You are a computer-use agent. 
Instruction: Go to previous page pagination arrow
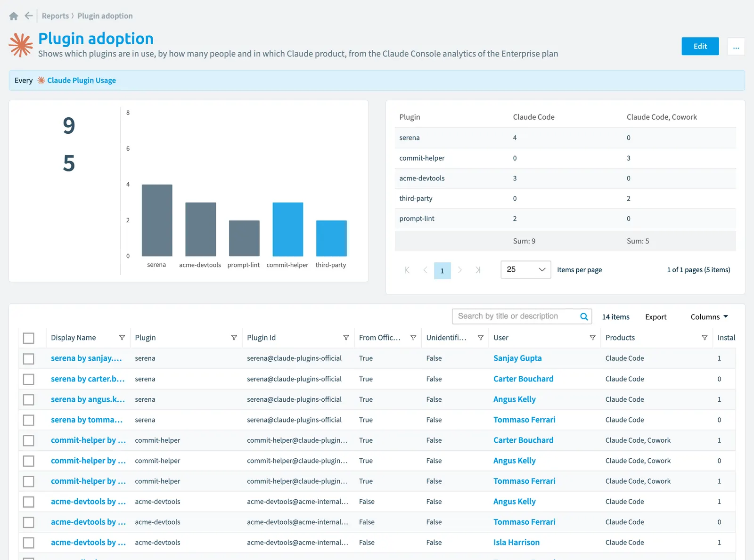[425, 270]
